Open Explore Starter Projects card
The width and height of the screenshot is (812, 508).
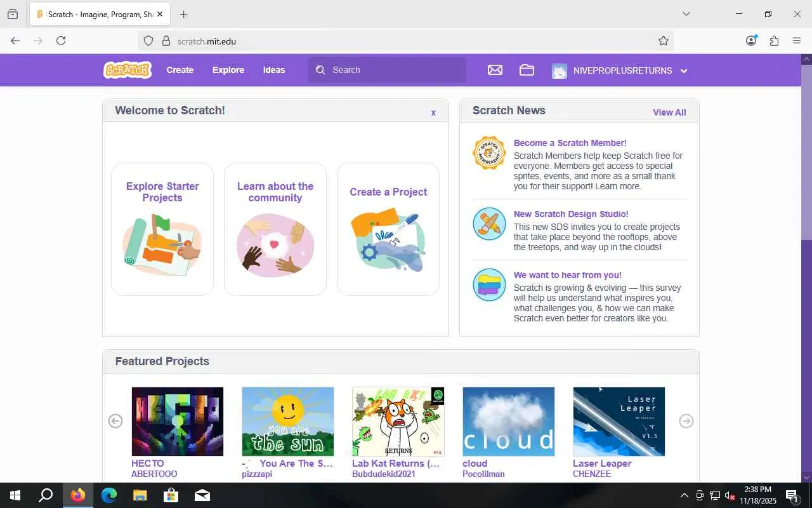(162, 229)
